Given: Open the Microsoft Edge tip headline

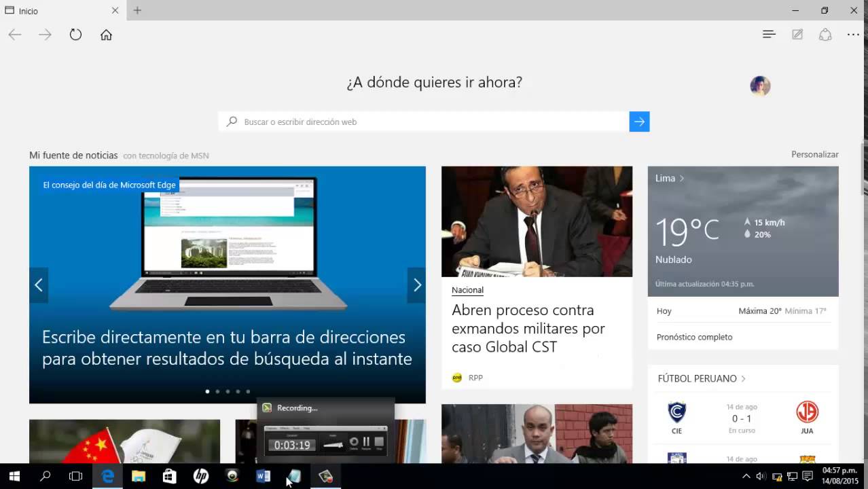Looking at the screenshot, I should click(227, 348).
